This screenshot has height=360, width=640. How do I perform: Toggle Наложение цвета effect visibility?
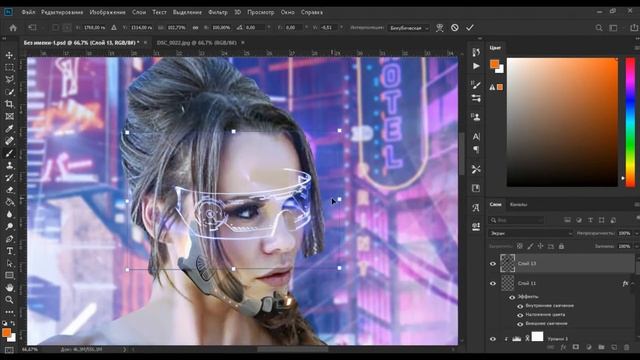(520, 315)
